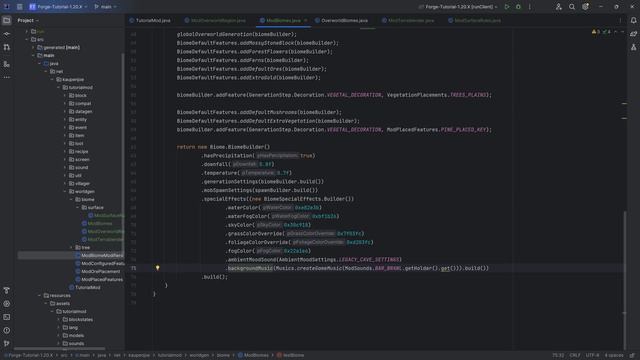Switch to the ModTerrablender.java tab
The image size is (640, 360).
click(x=408, y=20)
